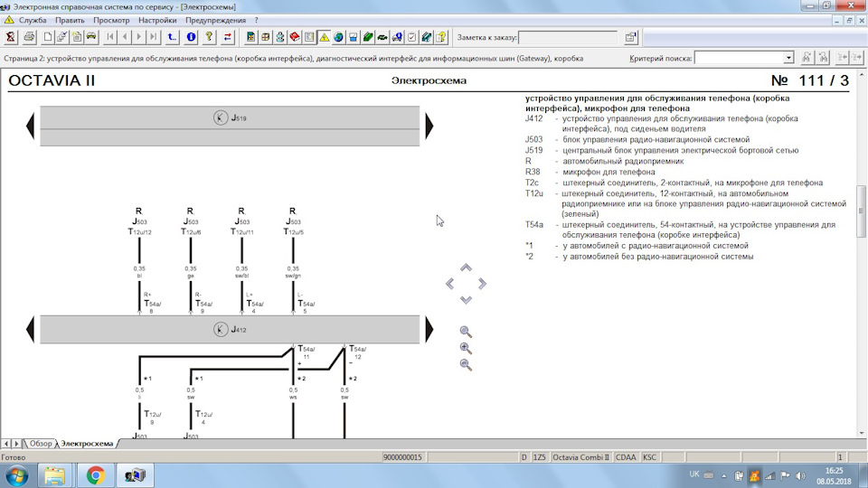Click the red book toolbar icon
This screenshot has height=488, width=868.
(x=295, y=38)
